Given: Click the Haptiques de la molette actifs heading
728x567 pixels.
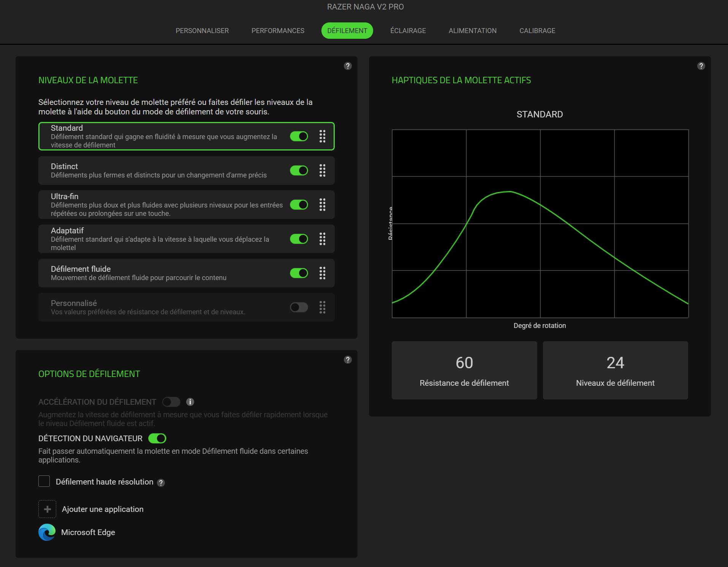Looking at the screenshot, I should click(x=461, y=80).
